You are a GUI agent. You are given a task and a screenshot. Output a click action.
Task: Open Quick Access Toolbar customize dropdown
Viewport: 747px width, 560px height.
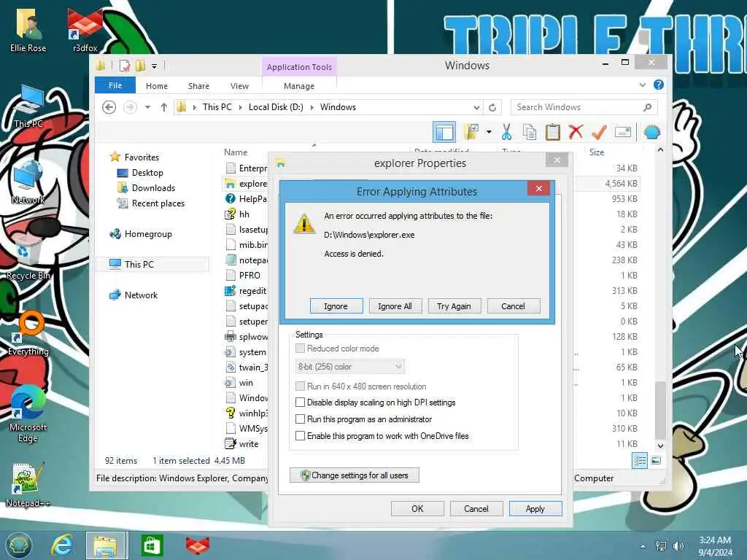[x=155, y=66]
